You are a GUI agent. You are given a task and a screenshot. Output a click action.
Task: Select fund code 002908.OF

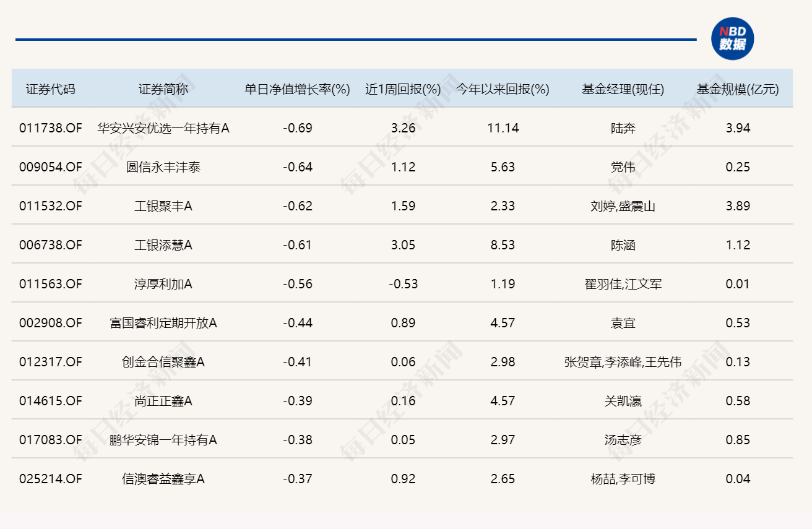click(x=51, y=323)
